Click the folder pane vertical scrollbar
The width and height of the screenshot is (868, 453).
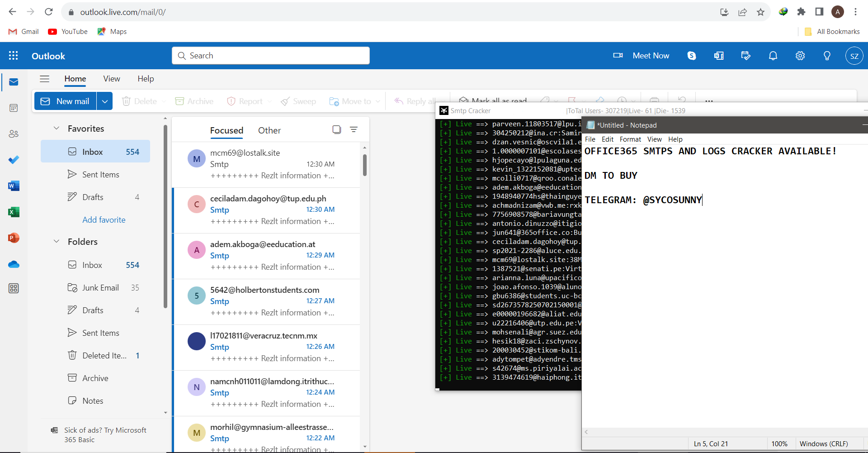coord(165,217)
